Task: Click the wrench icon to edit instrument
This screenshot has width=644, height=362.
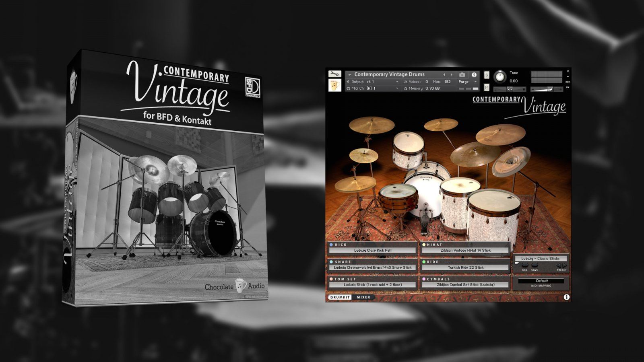Action: point(334,74)
